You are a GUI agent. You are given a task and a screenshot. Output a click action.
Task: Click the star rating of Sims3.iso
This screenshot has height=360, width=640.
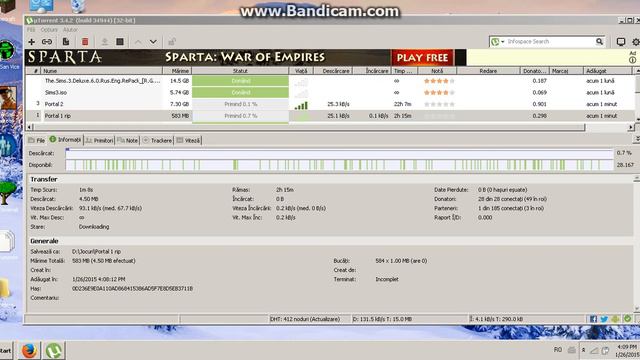(439, 93)
